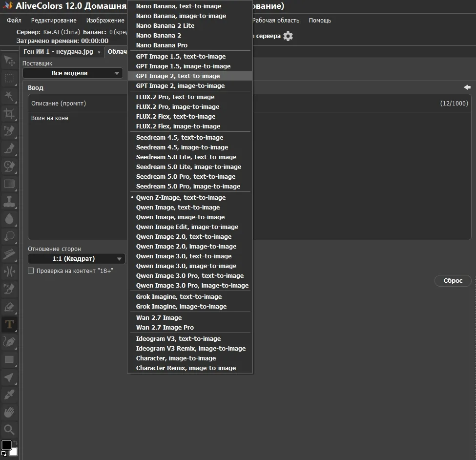Select the path edit arrow tool
The height and width of the screenshot is (460, 476).
[9, 377]
